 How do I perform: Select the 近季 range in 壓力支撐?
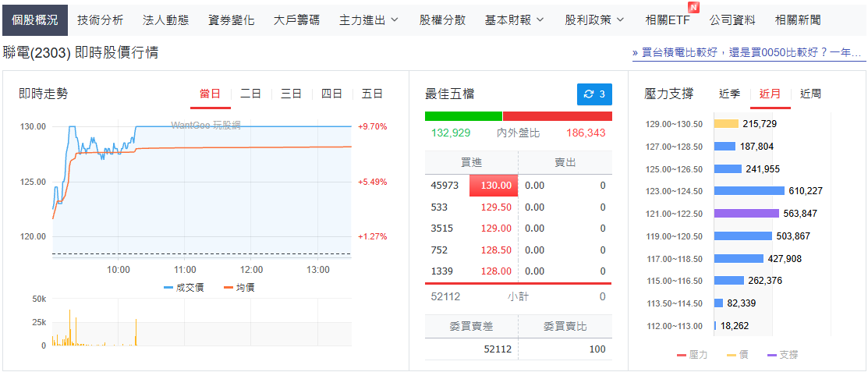tap(730, 94)
